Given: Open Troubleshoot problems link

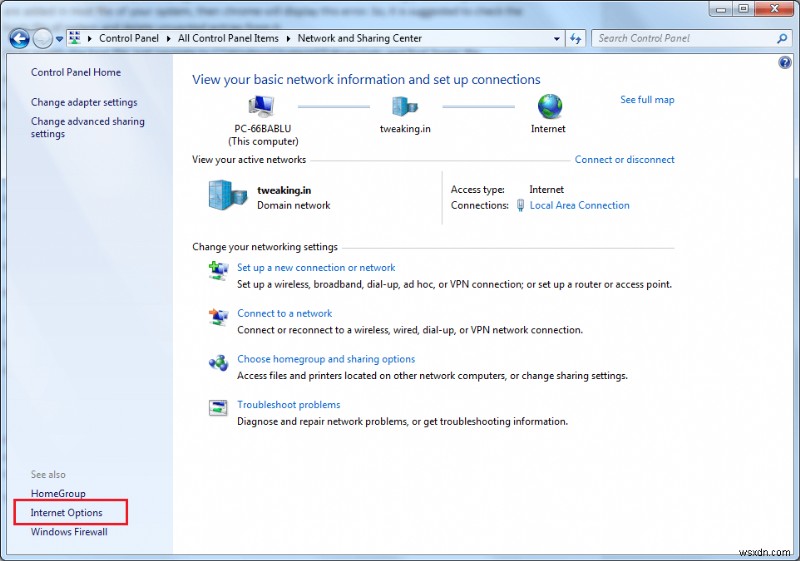Looking at the screenshot, I should click(x=289, y=405).
